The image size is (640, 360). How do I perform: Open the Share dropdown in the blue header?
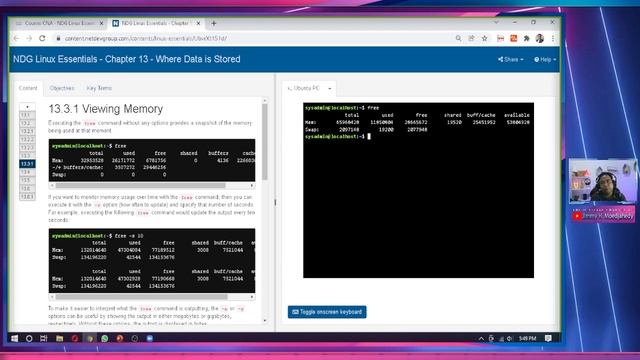511,60
